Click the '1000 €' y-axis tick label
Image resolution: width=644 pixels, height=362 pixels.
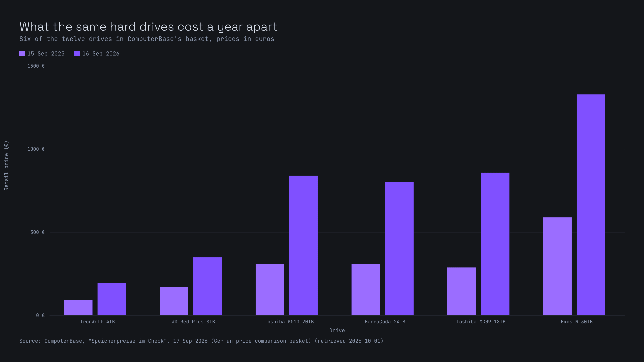36,149
